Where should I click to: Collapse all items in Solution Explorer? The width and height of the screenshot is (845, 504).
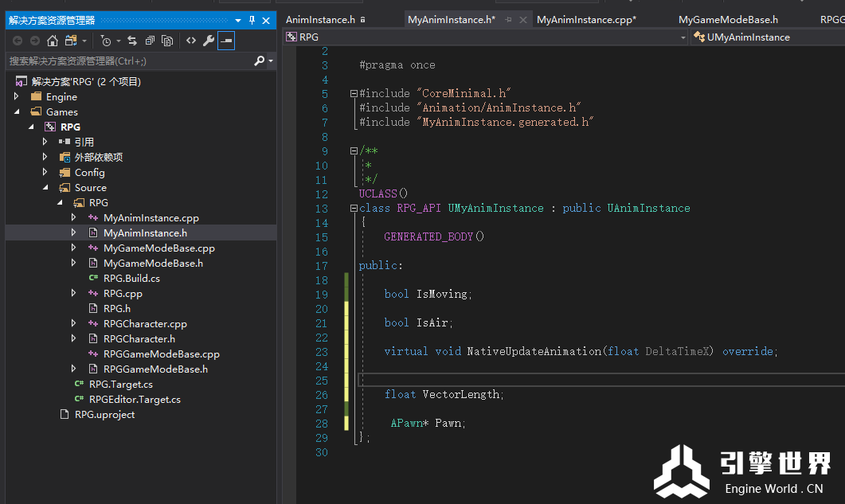click(150, 41)
